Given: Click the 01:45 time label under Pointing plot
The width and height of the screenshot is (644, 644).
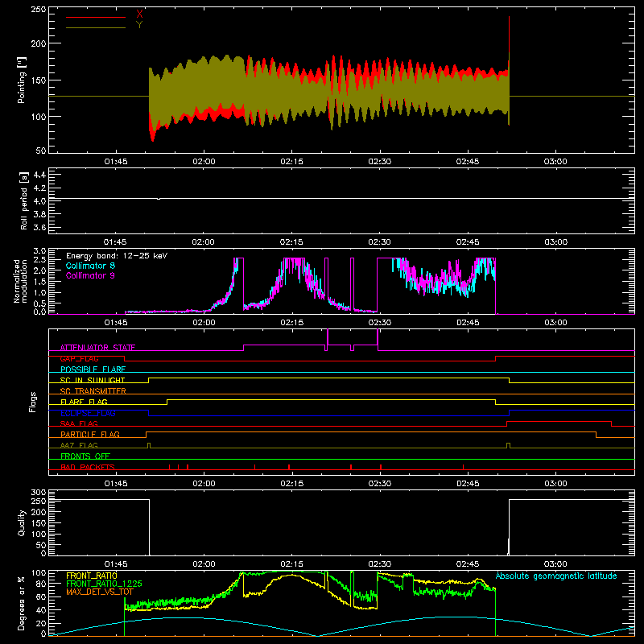Looking at the screenshot, I should click(x=116, y=162).
